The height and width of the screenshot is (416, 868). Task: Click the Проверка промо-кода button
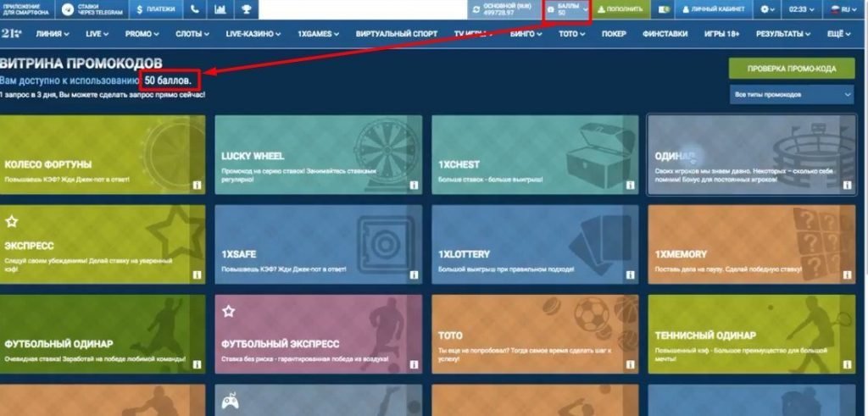tap(792, 69)
